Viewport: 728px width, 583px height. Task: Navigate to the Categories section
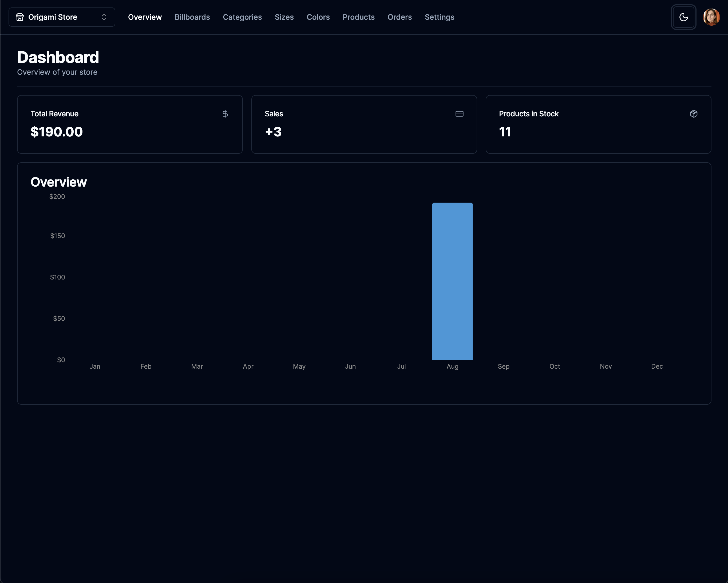coord(242,17)
